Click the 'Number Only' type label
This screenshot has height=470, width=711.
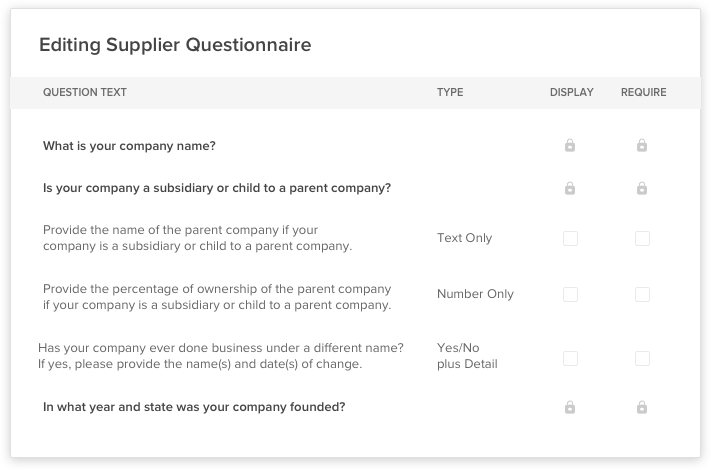click(x=475, y=294)
